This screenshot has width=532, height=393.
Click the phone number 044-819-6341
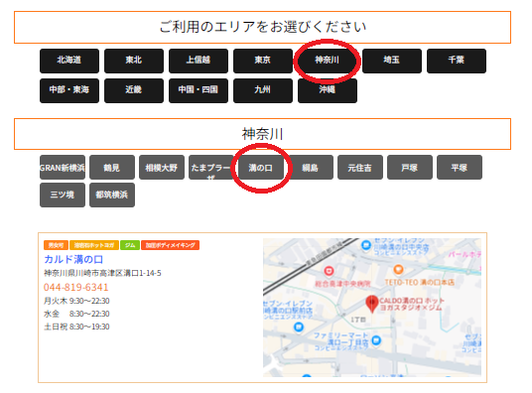[x=76, y=288]
